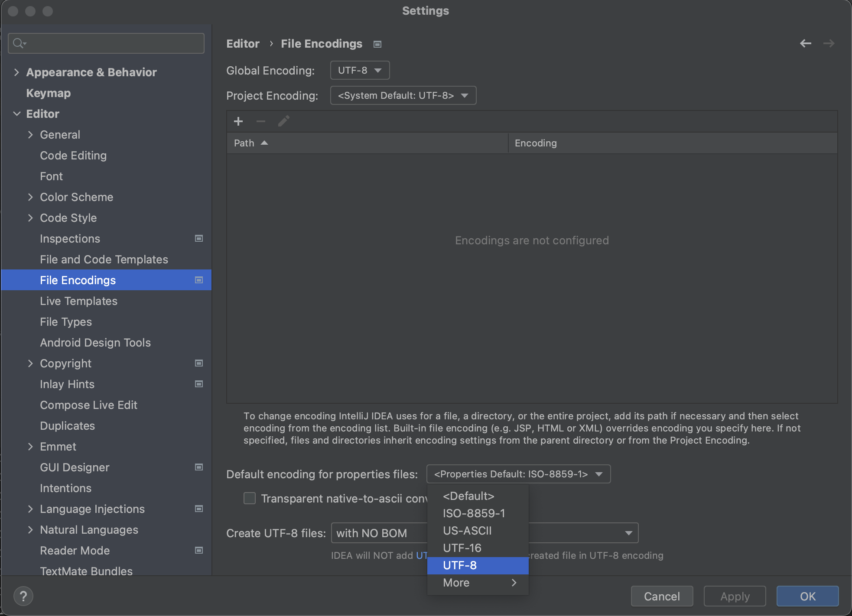
Task: Expand the Appearance & Behavior section
Action: [16, 72]
